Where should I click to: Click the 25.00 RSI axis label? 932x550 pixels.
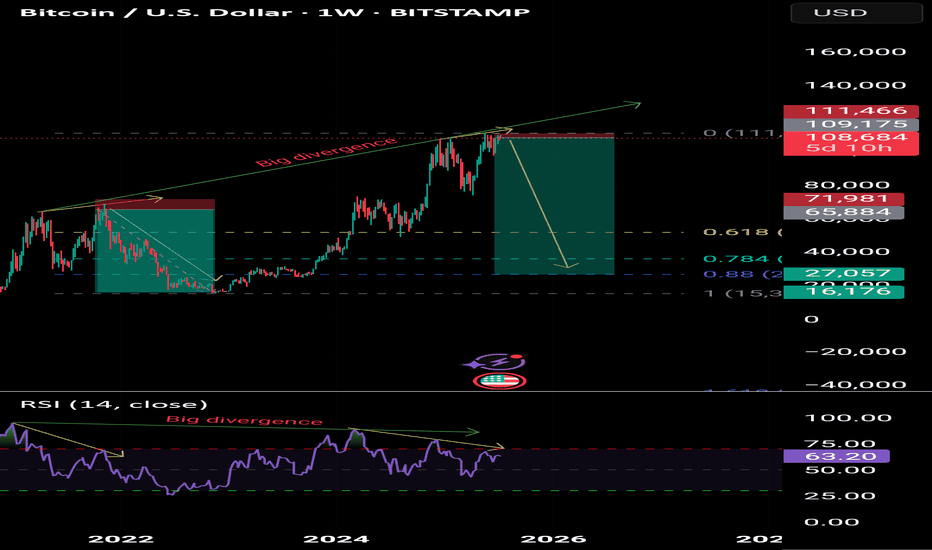tap(840, 496)
